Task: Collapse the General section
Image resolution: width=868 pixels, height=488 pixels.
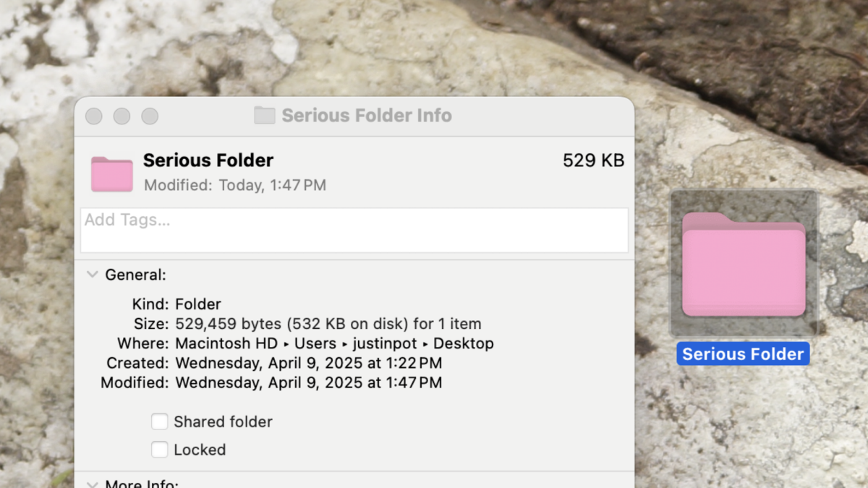Action: [93, 275]
